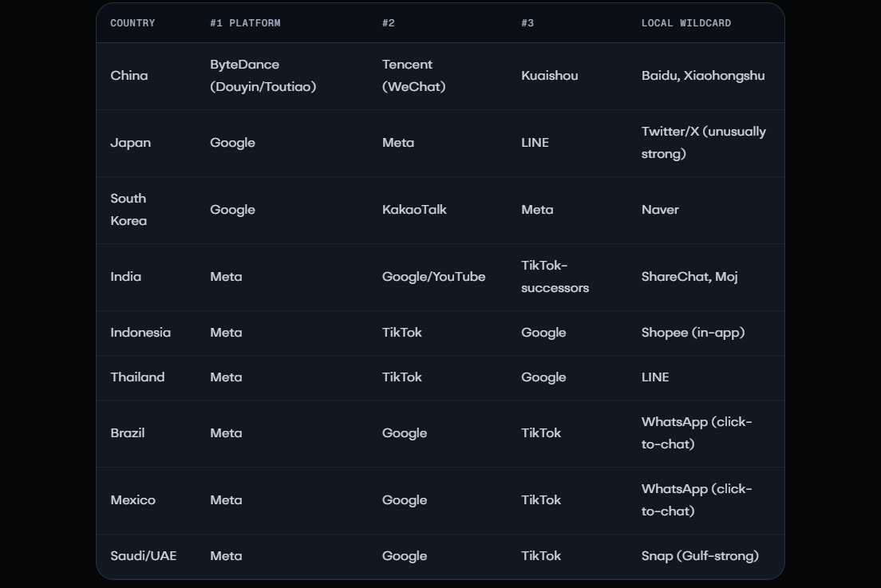Click the ShareChat, Moj cell
This screenshot has width=881, height=588.
689,277
